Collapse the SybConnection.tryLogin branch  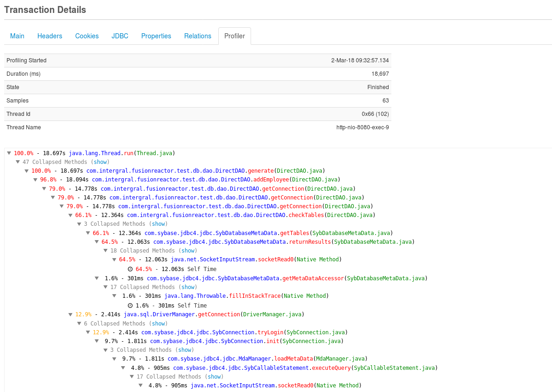[x=88, y=332]
